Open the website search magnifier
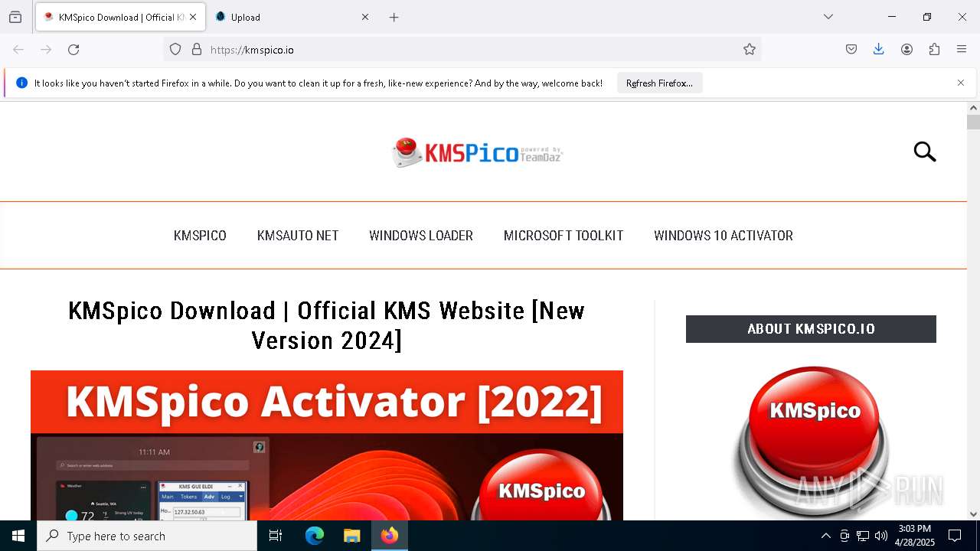980x551 pixels. (x=925, y=152)
